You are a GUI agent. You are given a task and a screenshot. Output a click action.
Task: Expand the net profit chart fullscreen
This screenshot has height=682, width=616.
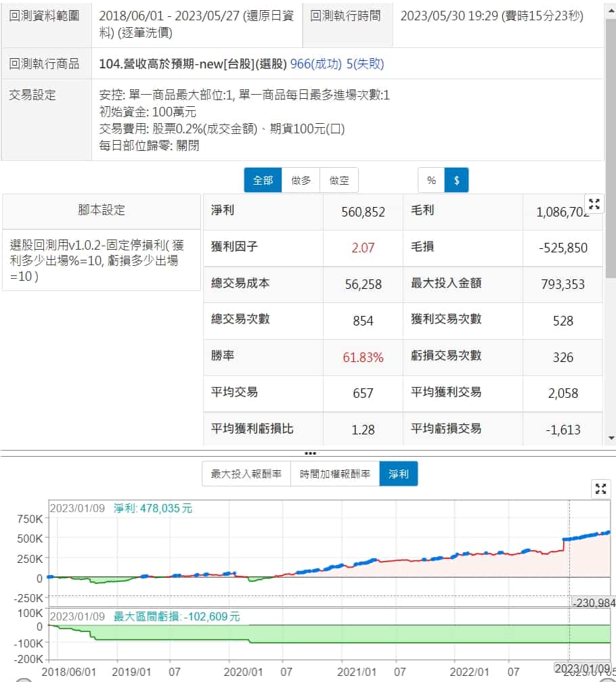coord(600,488)
